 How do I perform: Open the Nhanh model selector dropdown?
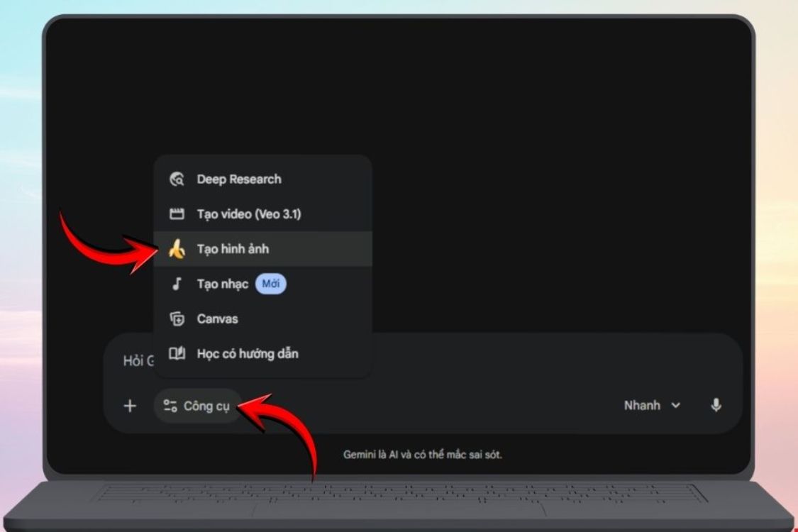(x=650, y=405)
